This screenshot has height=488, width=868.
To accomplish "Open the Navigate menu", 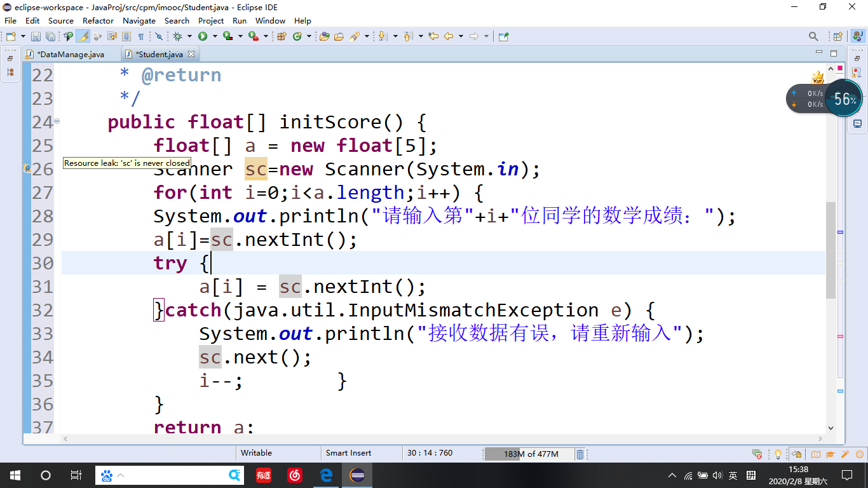I will (x=139, y=20).
